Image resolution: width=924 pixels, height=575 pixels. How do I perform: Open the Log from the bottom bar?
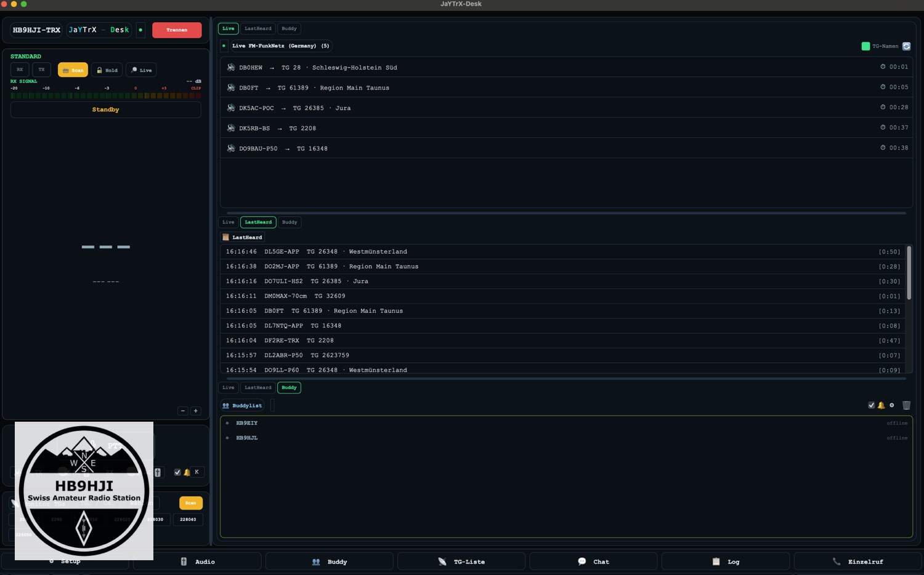point(726,561)
